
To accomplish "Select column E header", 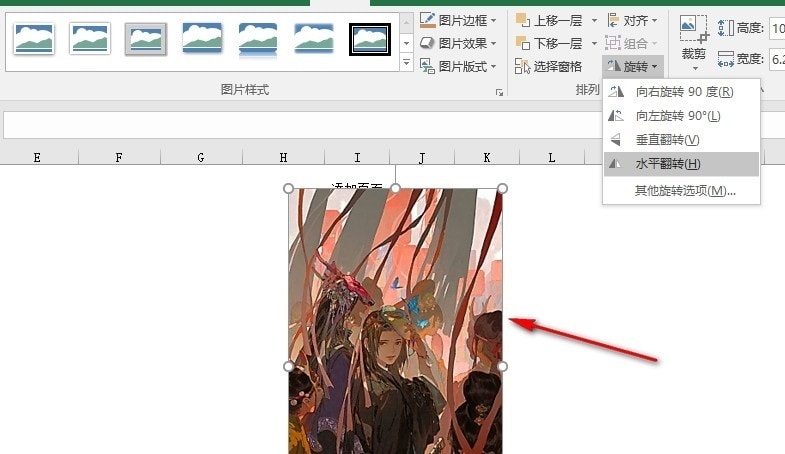I will [37, 158].
